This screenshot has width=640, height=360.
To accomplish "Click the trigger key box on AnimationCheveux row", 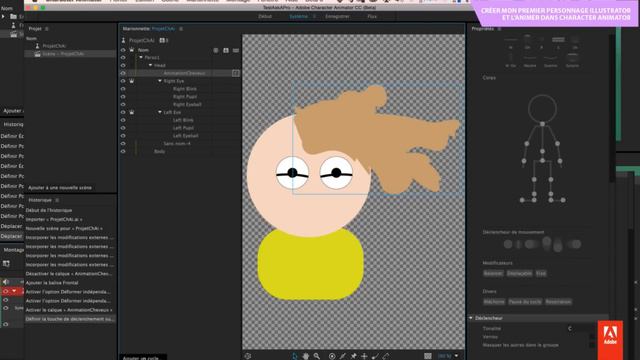I will coord(236,73).
